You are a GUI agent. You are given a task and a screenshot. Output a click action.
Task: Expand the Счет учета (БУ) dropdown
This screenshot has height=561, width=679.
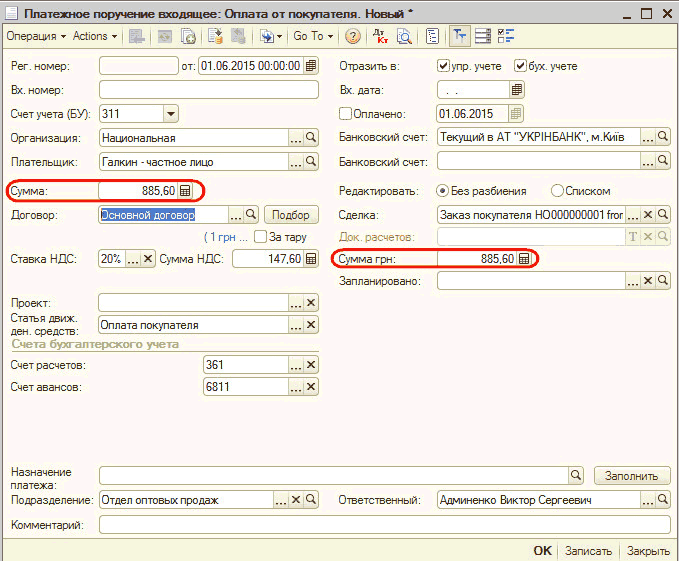[169, 114]
